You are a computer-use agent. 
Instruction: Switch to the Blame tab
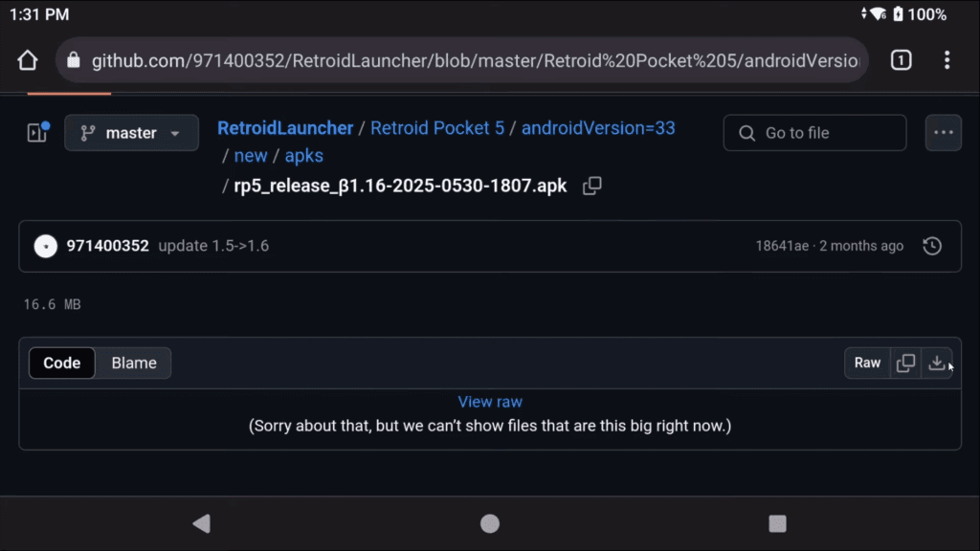[134, 363]
